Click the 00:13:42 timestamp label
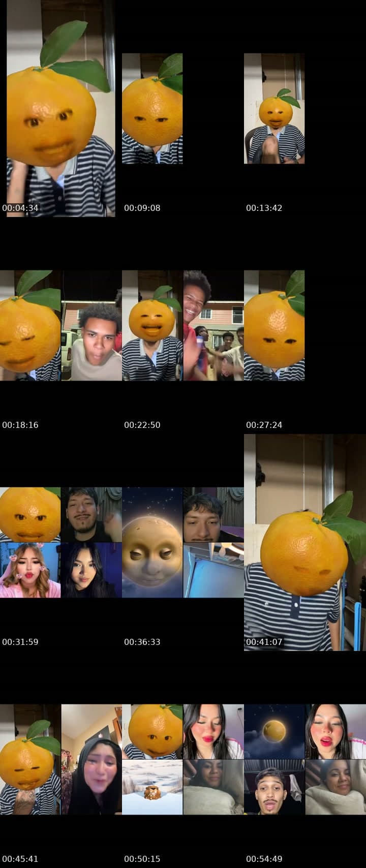 click(x=264, y=208)
